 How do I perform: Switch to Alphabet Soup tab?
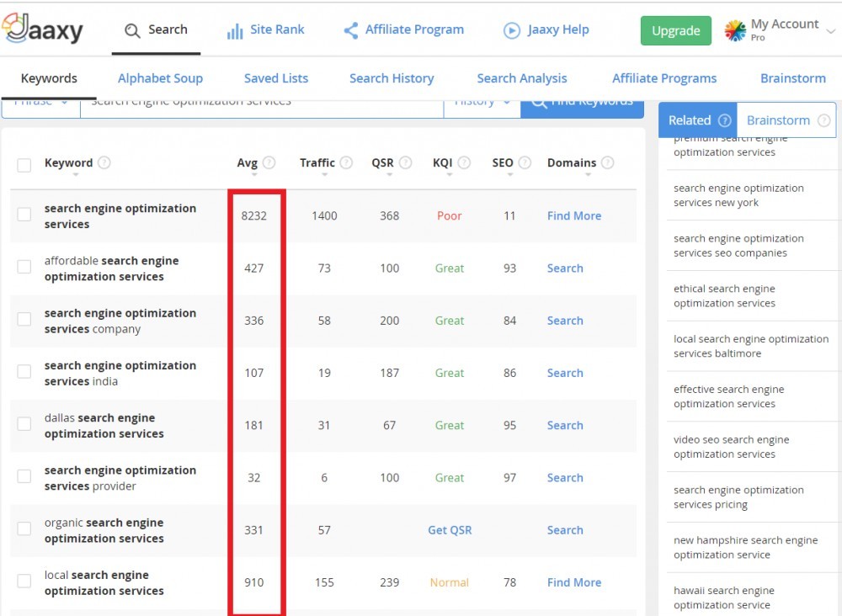point(160,78)
